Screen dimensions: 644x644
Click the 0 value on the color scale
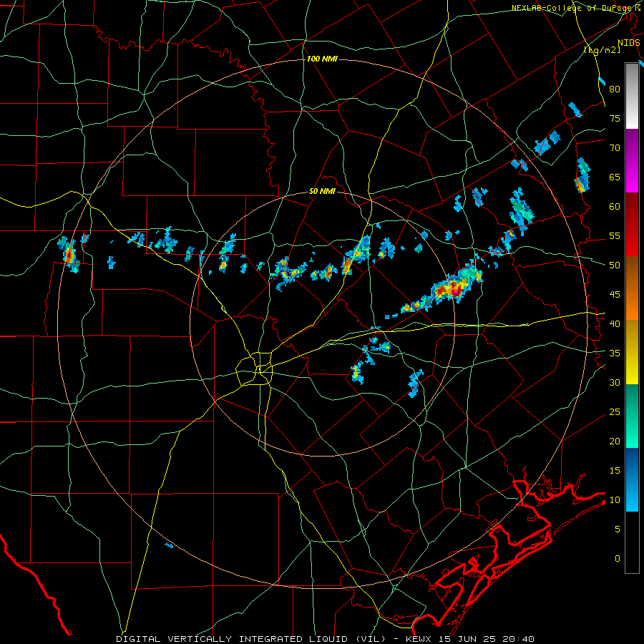[618, 559]
